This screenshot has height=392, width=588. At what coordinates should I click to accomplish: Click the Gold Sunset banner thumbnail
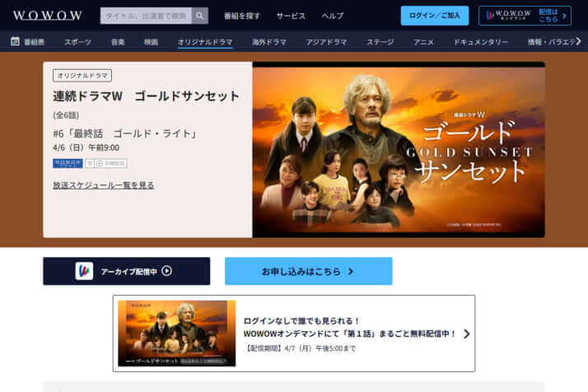(x=177, y=333)
